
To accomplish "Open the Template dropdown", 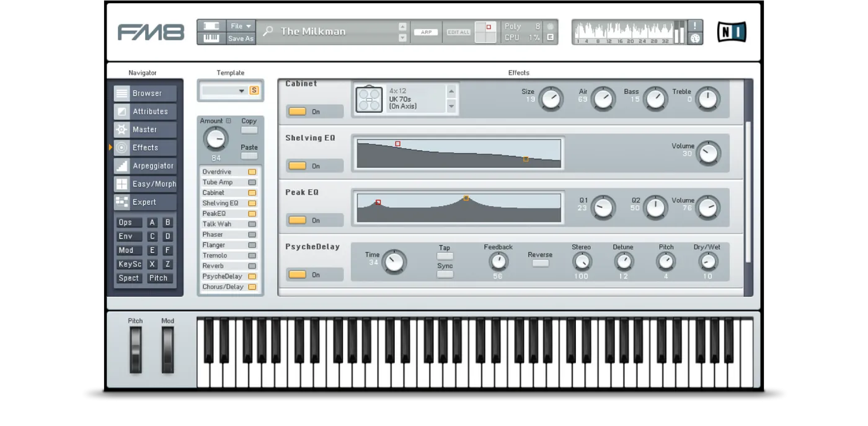I will (224, 91).
